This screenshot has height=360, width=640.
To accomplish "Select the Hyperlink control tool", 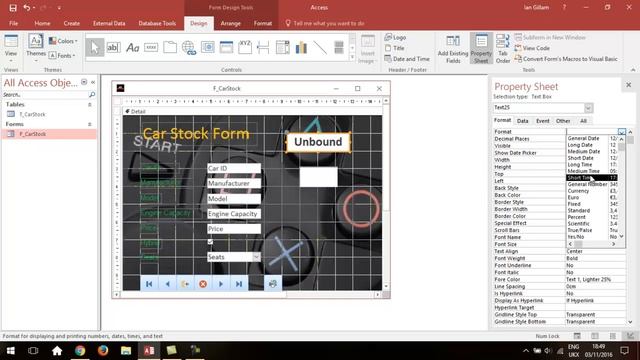I will pyautogui.click(x=189, y=48).
